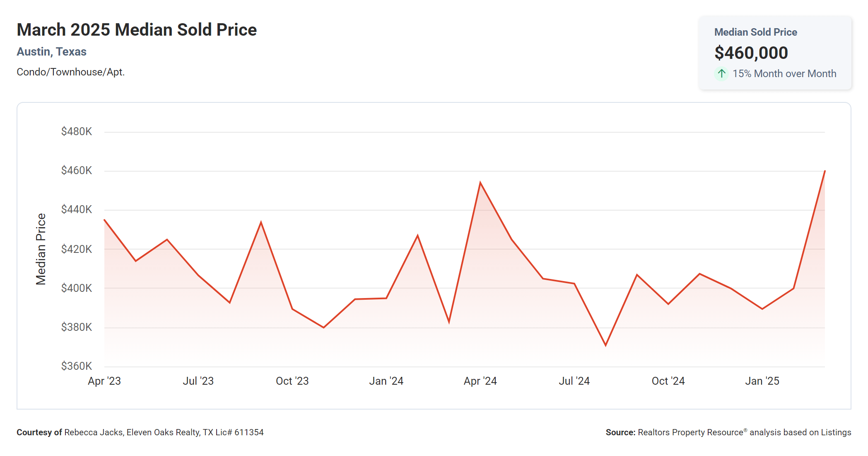Click the $480K y-axis label
Image resolution: width=868 pixels, height=456 pixels.
77,132
